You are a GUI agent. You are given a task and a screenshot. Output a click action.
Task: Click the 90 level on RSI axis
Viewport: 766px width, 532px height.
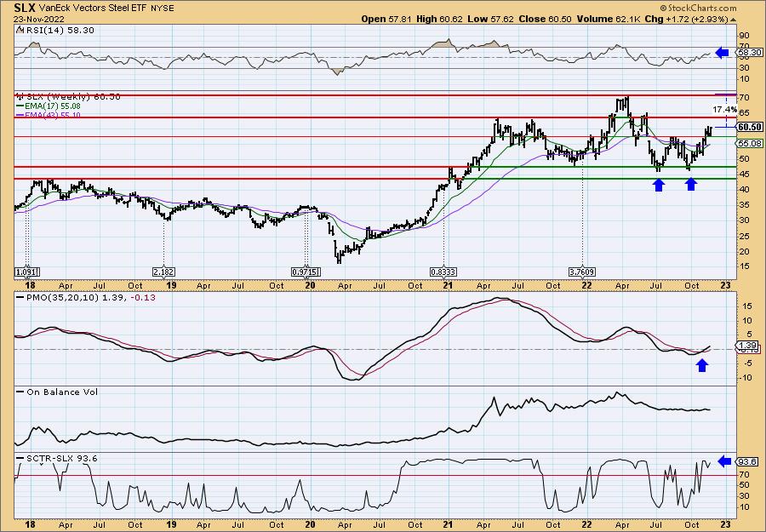point(745,36)
